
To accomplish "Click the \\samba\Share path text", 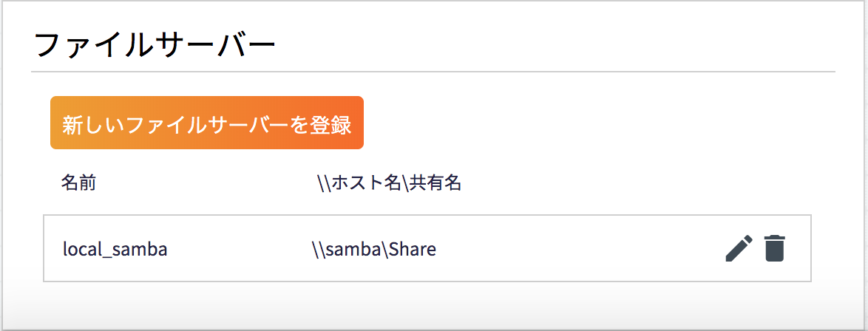I will pyautogui.click(x=373, y=249).
